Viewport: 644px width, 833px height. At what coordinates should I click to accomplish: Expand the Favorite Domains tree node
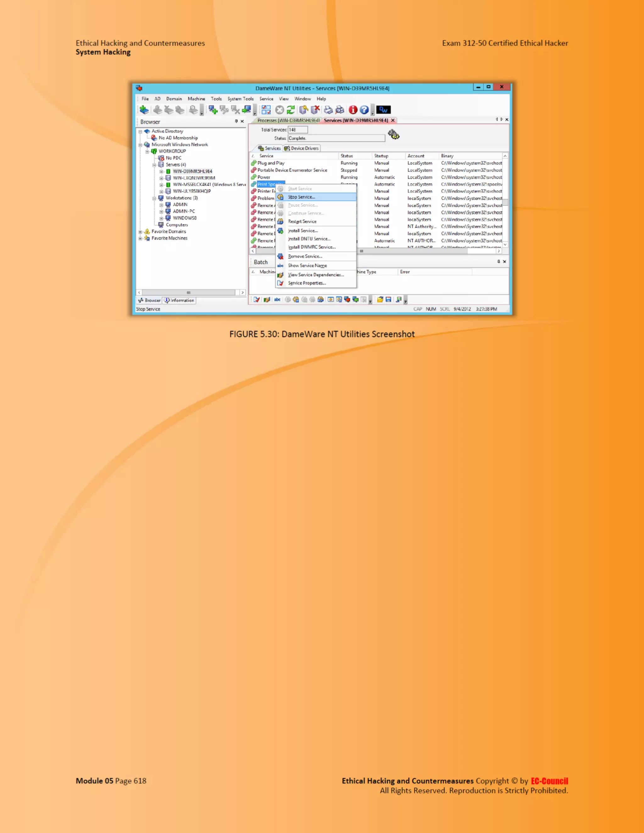pyautogui.click(x=140, y=232)
